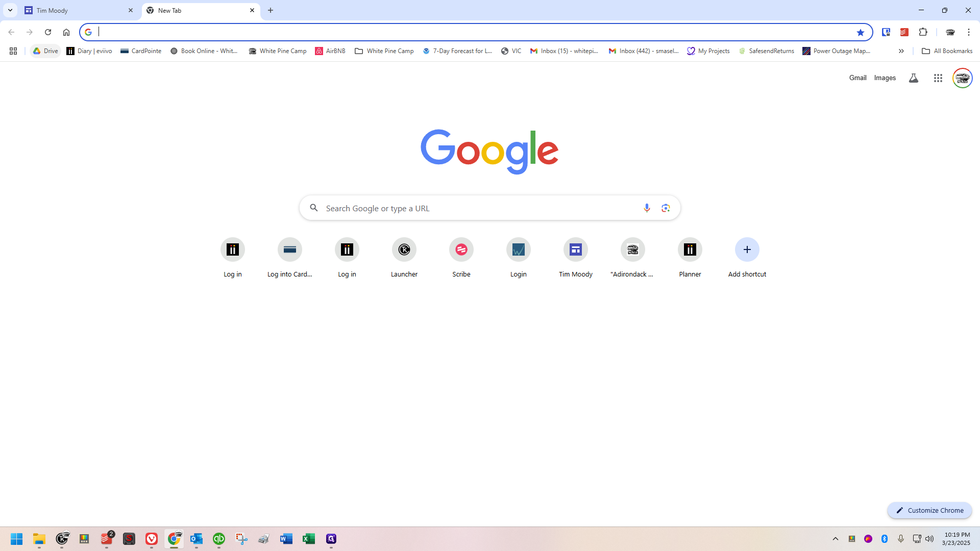Viewport: 980px width, 551px height.
Task: Open Search by image lens icon
Action: pyautogui.click(x=666, y=208)
